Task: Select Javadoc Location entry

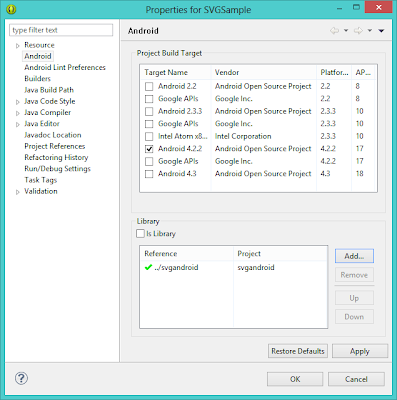Action: pyautogui.click(x=53, y=135)
